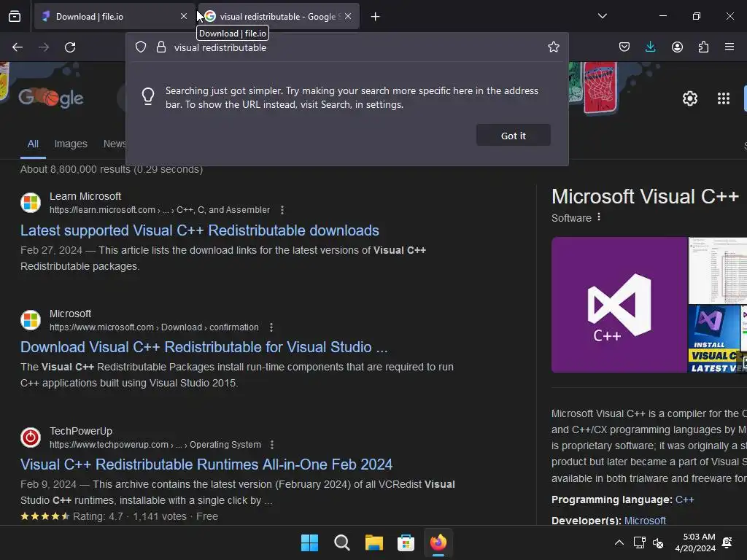Open the notification bell in the tray
Image resolution: width=747 pixels, height=560 pixels.
(x=727, y=542)
